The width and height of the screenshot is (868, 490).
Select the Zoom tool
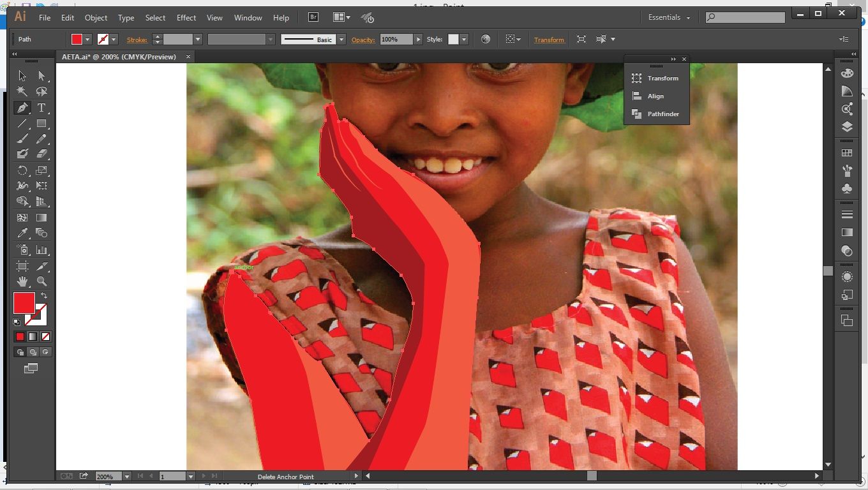41,281
